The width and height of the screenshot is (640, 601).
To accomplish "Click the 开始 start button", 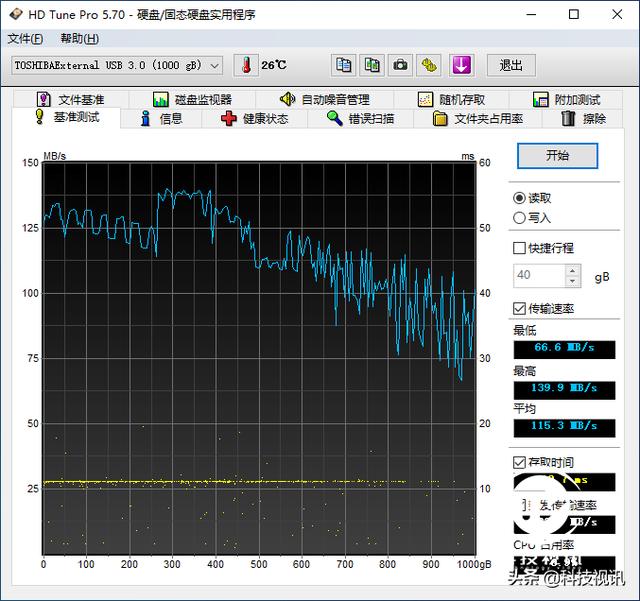I will pos(557,156).
